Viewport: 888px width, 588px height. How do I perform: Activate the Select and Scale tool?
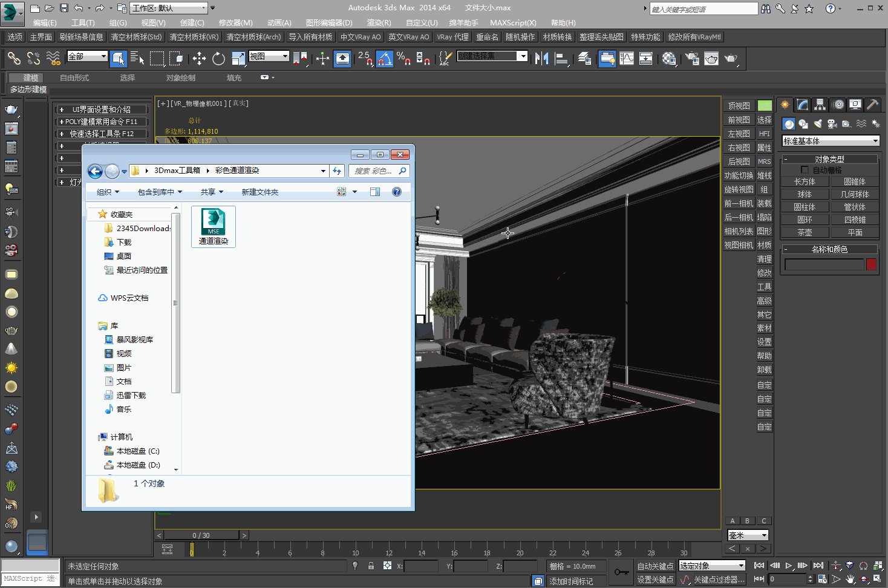pyautogui.click(x=238, y=58)
